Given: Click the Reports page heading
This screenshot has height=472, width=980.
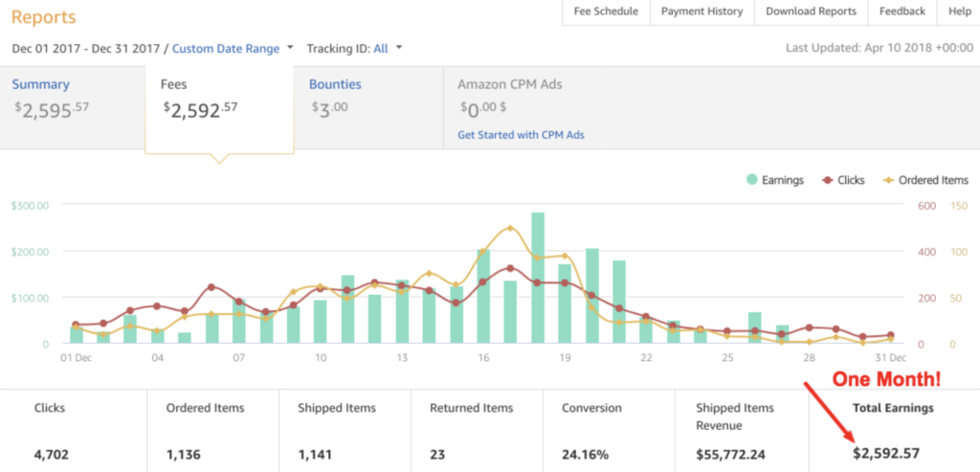Looking at the screenshot, I should pos(44,17).
